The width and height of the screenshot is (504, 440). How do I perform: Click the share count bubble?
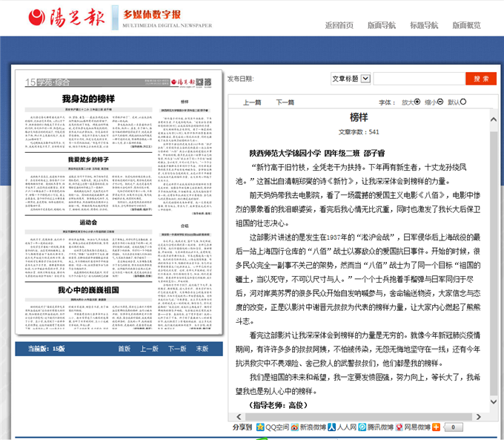click(x=453, y=427)
